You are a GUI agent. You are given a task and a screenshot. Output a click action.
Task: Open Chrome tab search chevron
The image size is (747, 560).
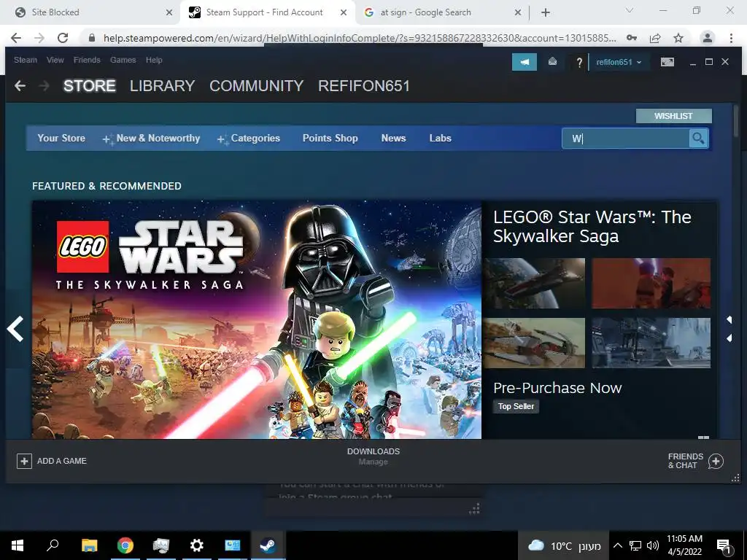(630, 10)
